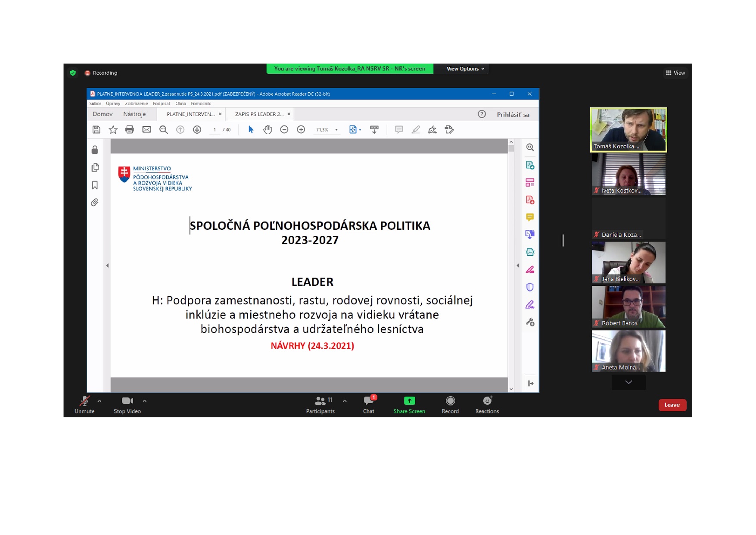Show more participant videos with down chevron
This screenshot has width=756, height=535.
tap(628, 382)
